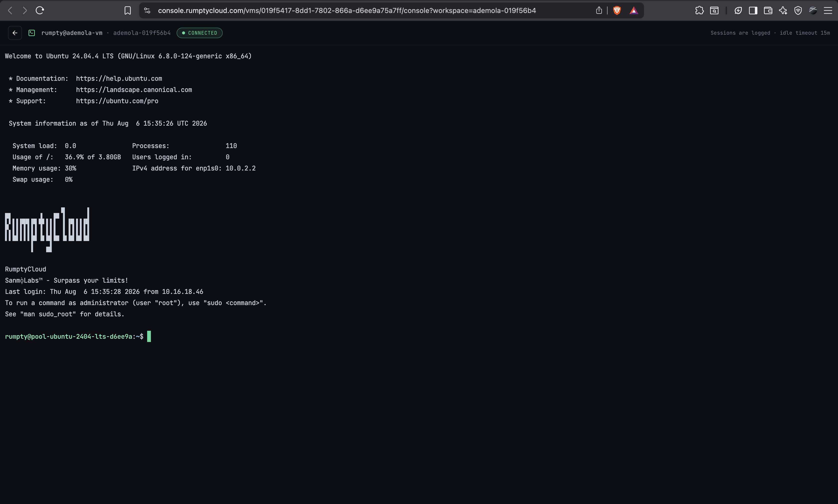This screenshot has height=504, width=838.
Task: Click the 'Last login' line in terminal
Action: 104,291
